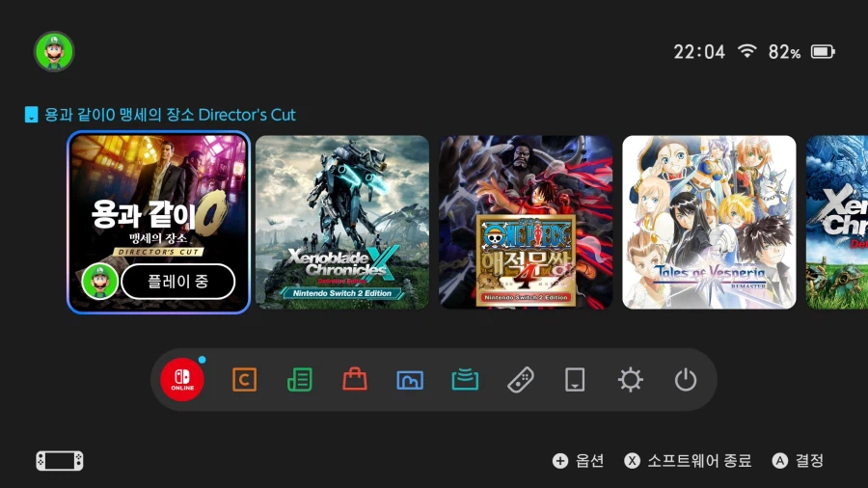
Task: Click 소프트웨어 종료 to close software
Action: pos(688,461)
